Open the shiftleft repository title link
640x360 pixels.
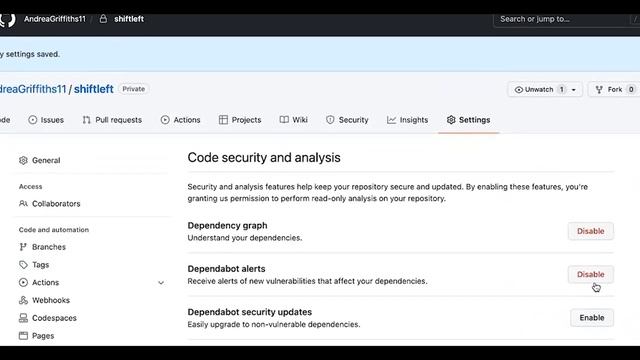point(93,89)
